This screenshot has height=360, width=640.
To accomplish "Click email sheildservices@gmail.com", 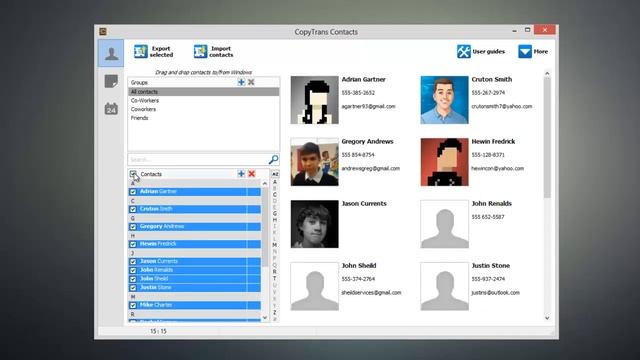I will 371,293.
